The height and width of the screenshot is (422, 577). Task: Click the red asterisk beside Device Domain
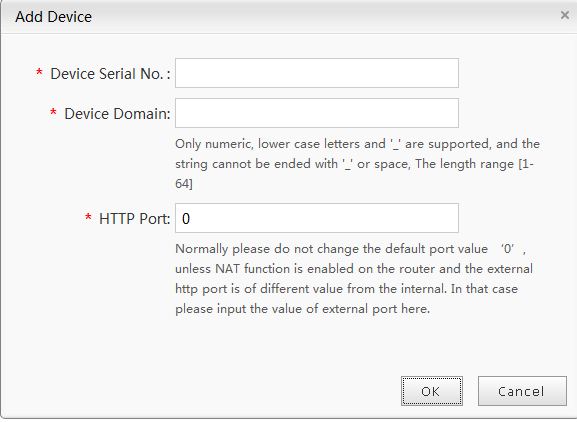pyautogui.click(x=53, y=112)
